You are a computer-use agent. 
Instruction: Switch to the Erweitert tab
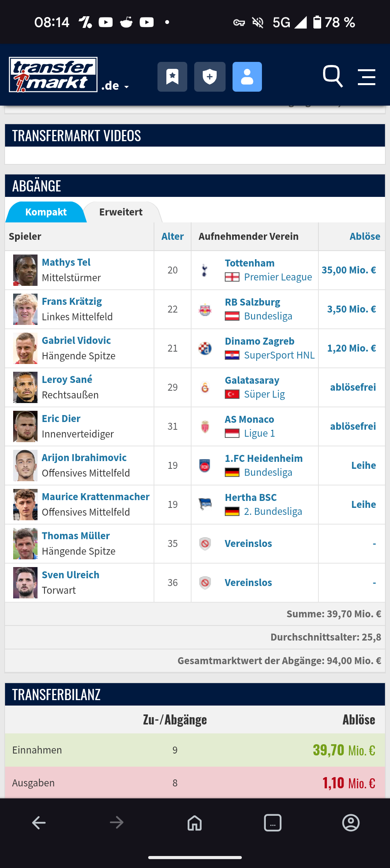(121, 212)
